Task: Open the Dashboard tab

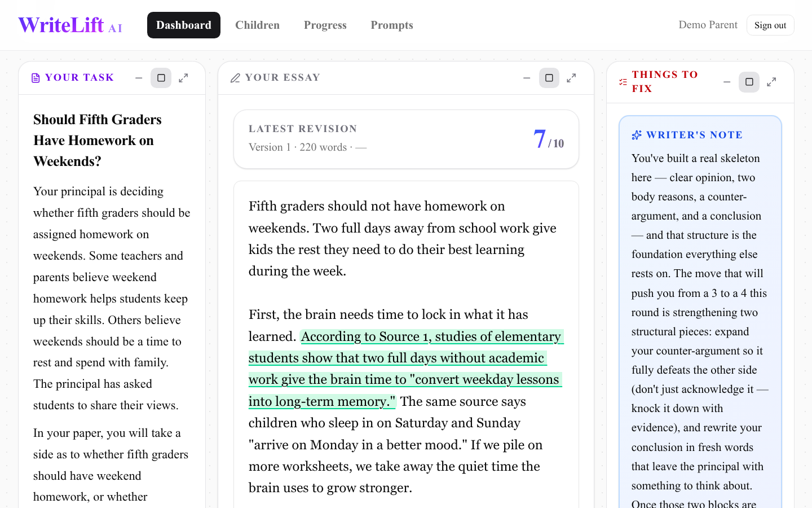Action: 184,25
